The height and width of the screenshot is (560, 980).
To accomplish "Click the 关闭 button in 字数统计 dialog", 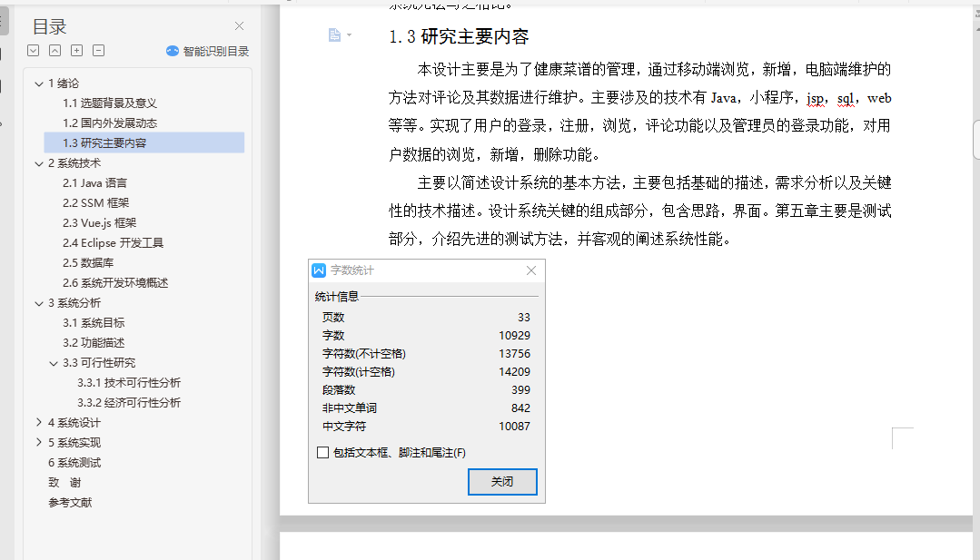I will click(502, 482).
